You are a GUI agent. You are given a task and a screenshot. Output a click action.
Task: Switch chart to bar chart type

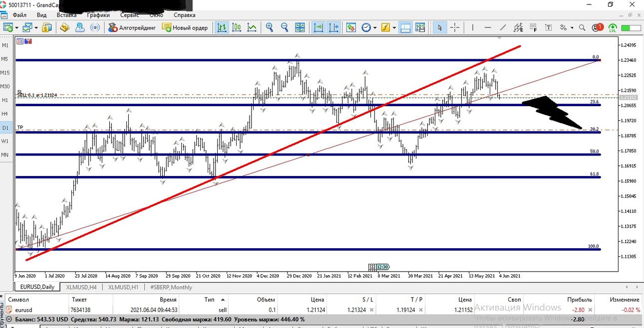click(x=222, y=27)
